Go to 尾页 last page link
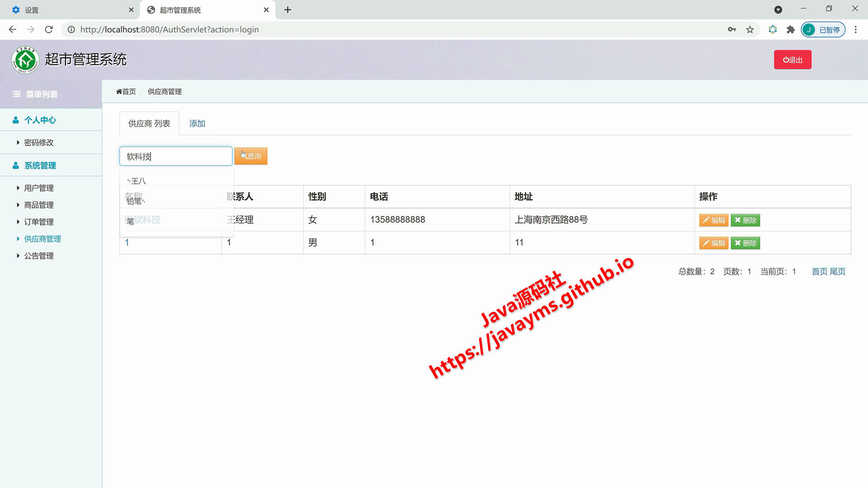Image resolution: width=868 pixels, height=488 pixels. (838, 271)
